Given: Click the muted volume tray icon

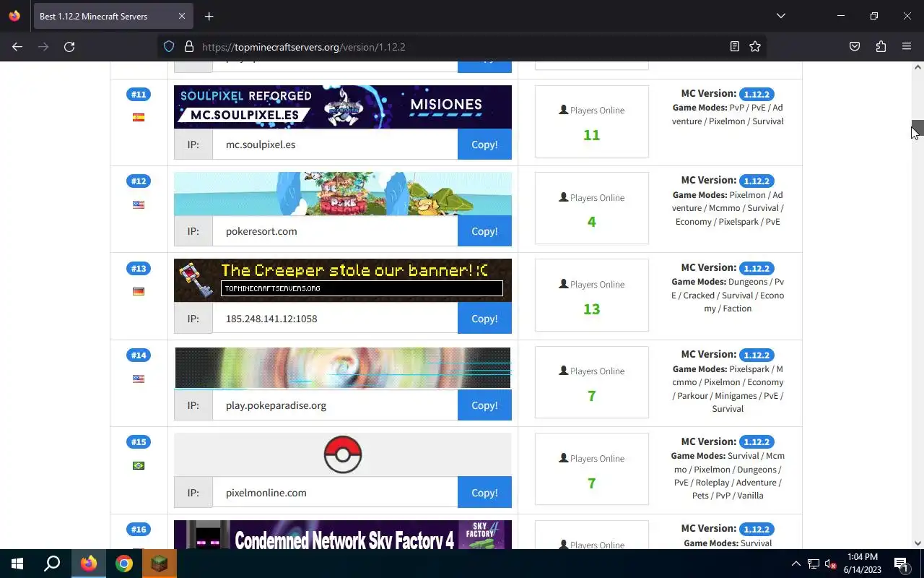Looking at the screenshot, I should [x=831, y=564].
